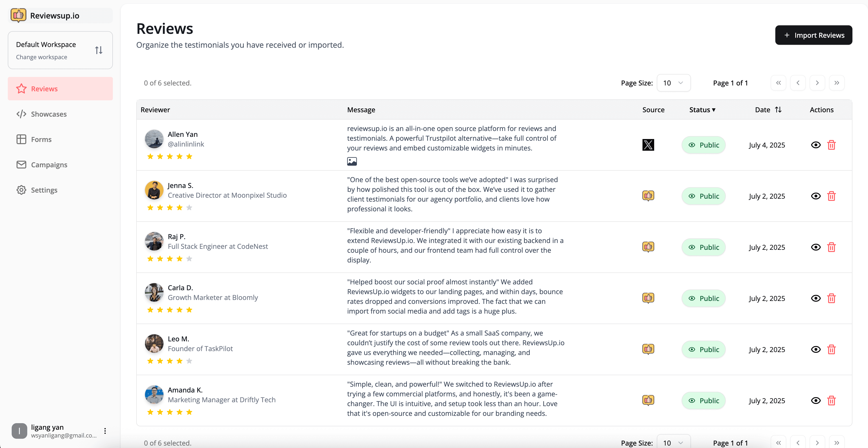Click the Message column header
The image size is (868, 448).
point(361,110)
